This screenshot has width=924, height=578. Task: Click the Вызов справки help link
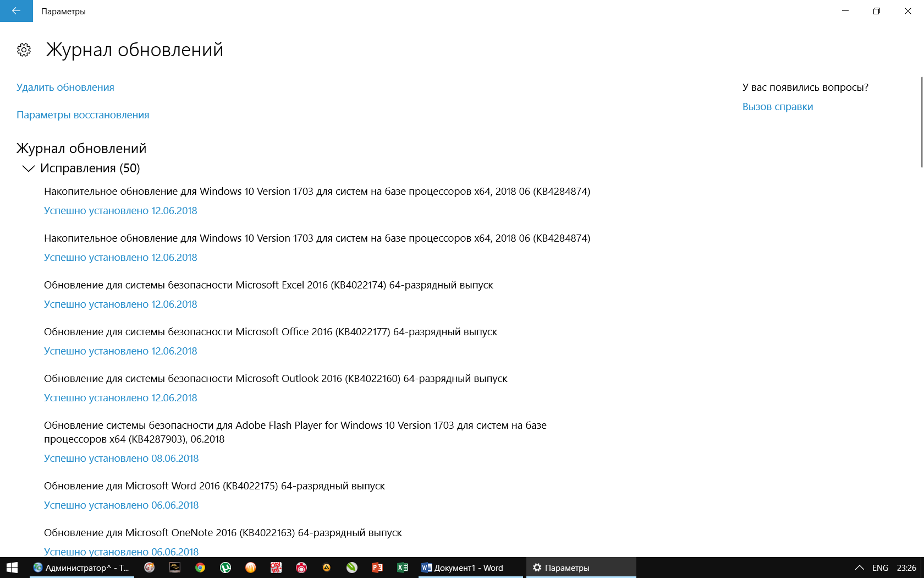(x=778, y=107)
